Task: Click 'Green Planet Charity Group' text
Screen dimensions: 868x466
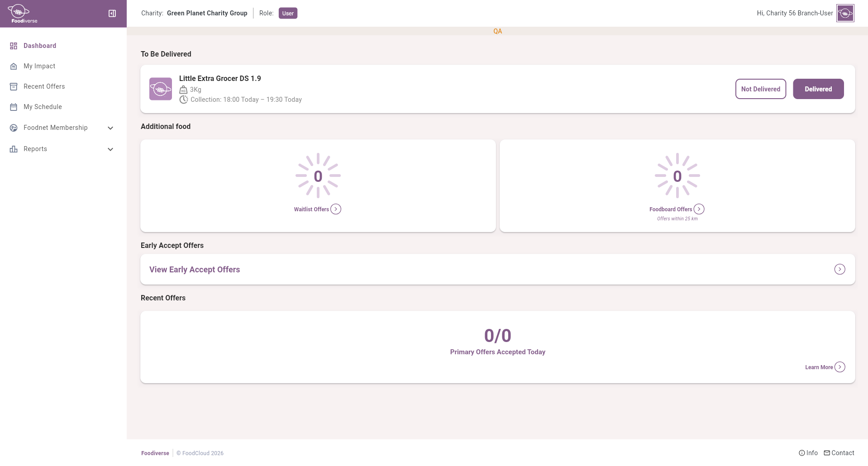Action: [x=207, y=13]
